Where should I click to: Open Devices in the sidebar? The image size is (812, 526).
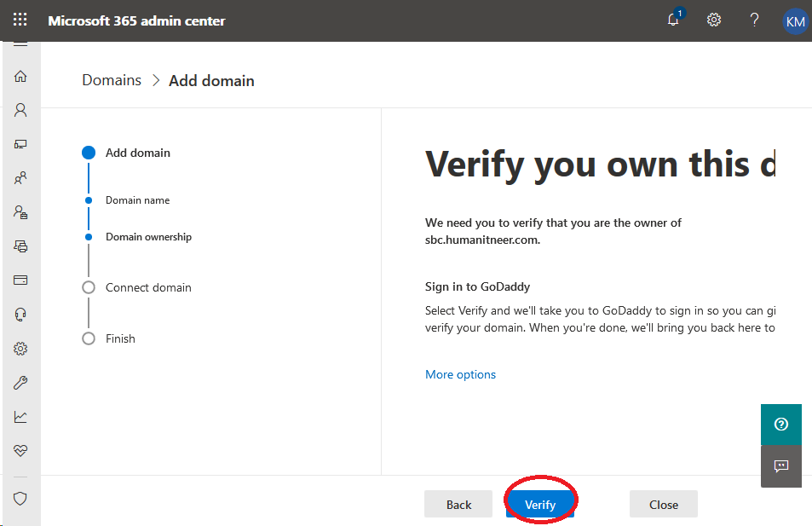coord(20,144)
